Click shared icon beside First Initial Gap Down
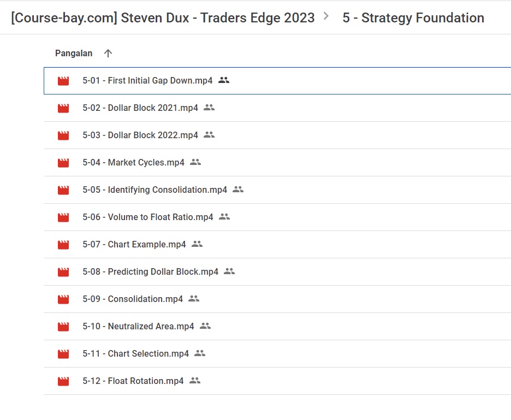Image resolution: width=511 pixels, height=420 pixels. [224, 80]
